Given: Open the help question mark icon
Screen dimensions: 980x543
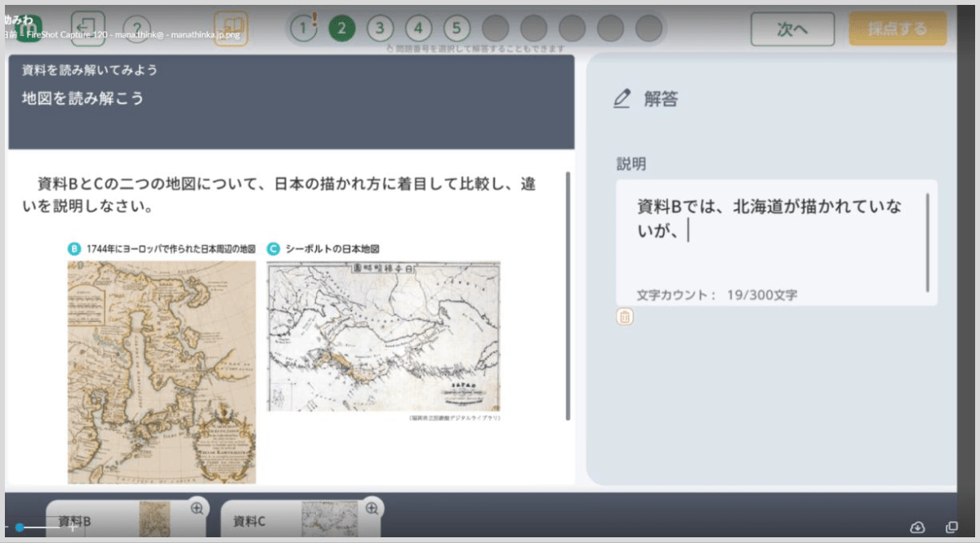Looking at the screenshot, I should click(136, 29).
